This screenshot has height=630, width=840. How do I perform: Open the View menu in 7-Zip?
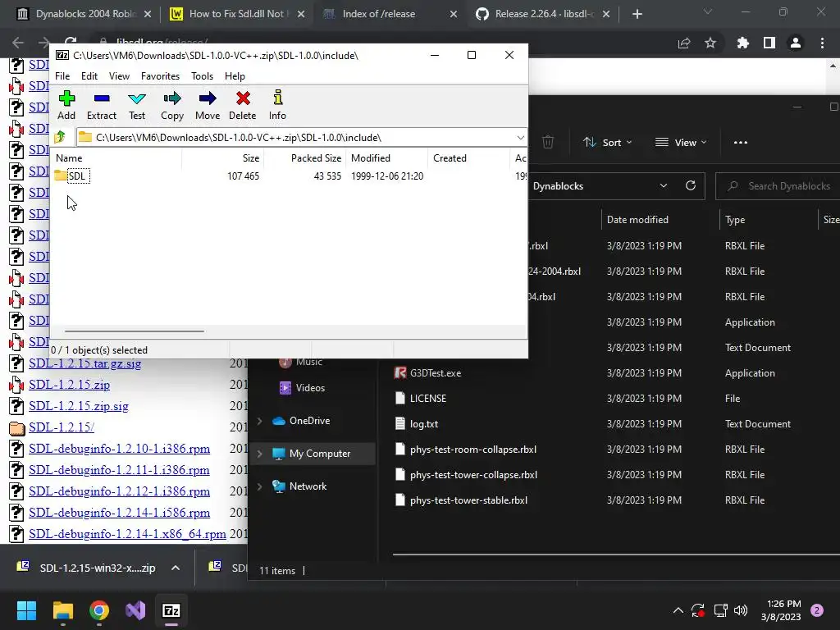[x=119, y=76]
